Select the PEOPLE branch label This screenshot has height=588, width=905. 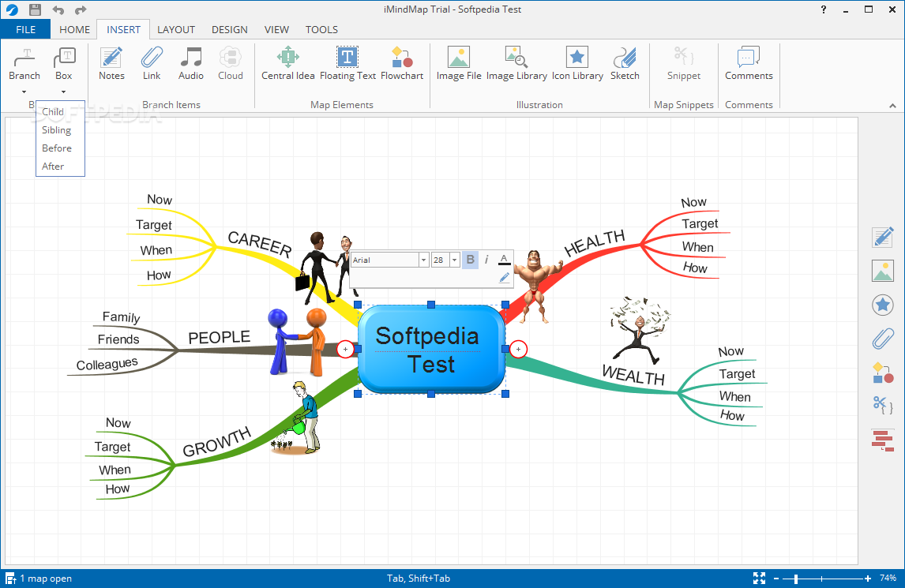click(x=220, y=337)
